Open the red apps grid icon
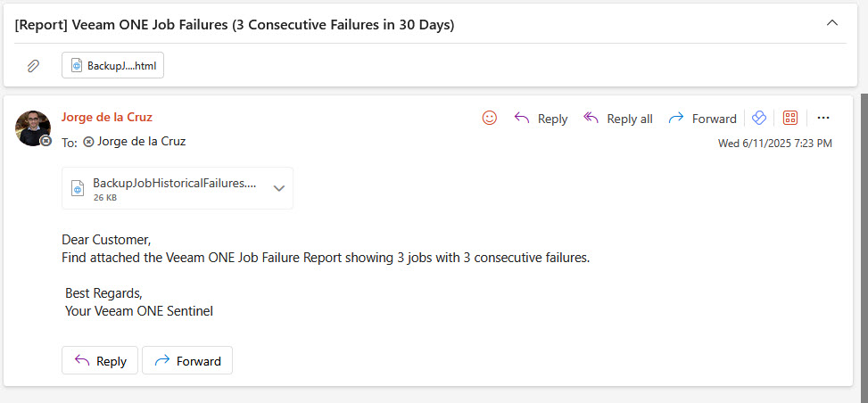868x403 pixels. (790, 118)
